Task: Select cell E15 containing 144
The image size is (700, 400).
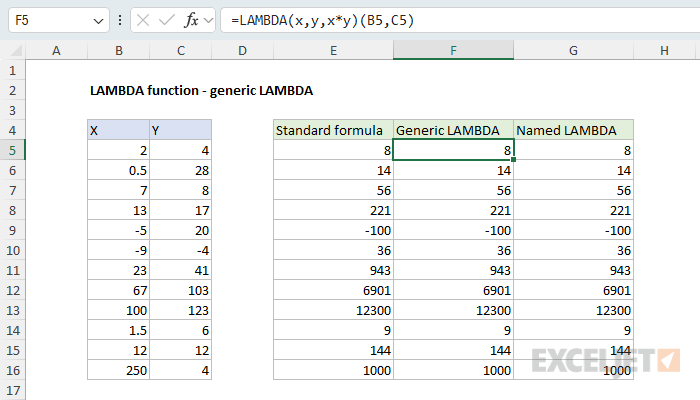Action: tap(333, 350)
